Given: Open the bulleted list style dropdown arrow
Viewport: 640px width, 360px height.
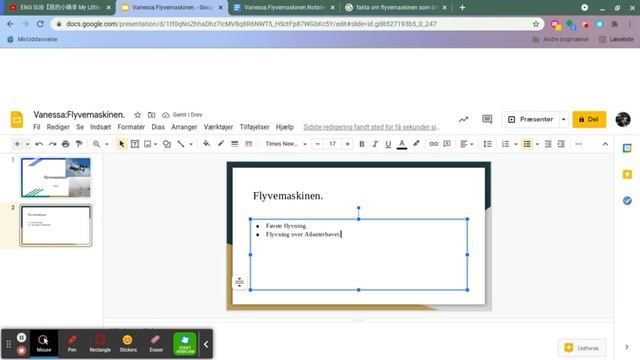Looking at the screenshot, I should click(x=537, y=144).
